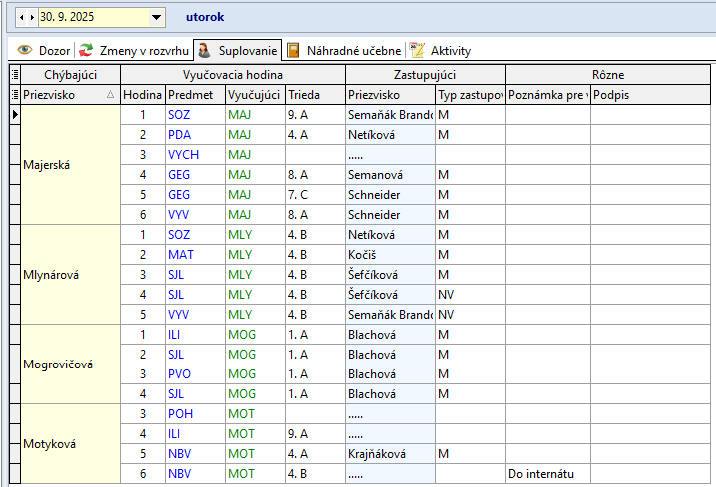Select the Majerská absent teacher cell
This screenshot has width=716, height=487.
70,165
